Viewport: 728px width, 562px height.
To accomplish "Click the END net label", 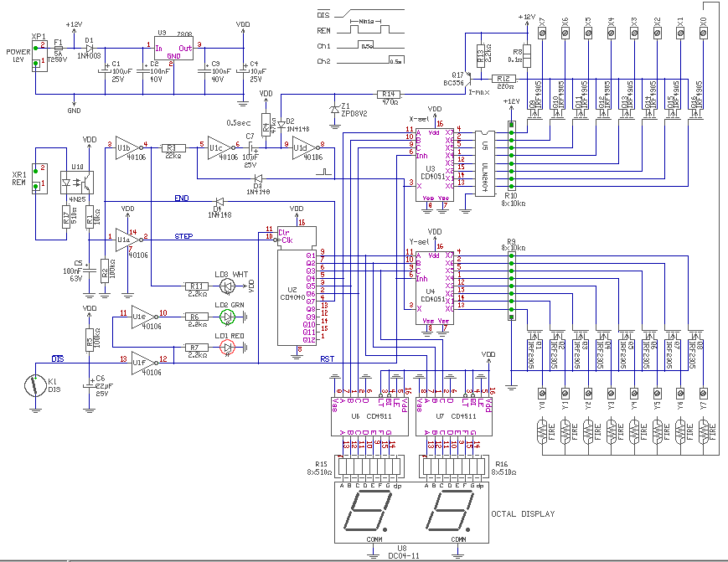I will tap(182, 199).
